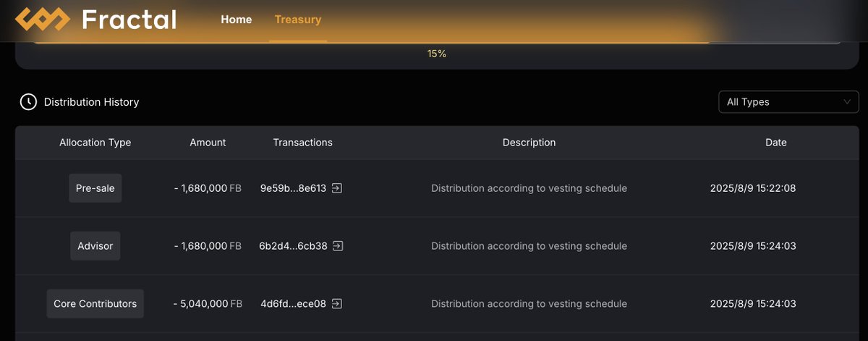Click the Date column header

click(776, 143)
